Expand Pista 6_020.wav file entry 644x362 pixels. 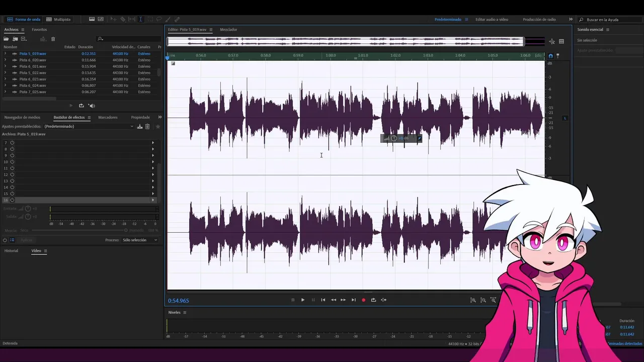5,60
